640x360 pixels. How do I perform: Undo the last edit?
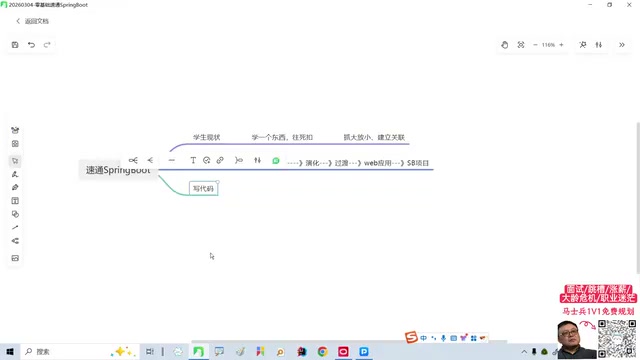coord(31,45)
